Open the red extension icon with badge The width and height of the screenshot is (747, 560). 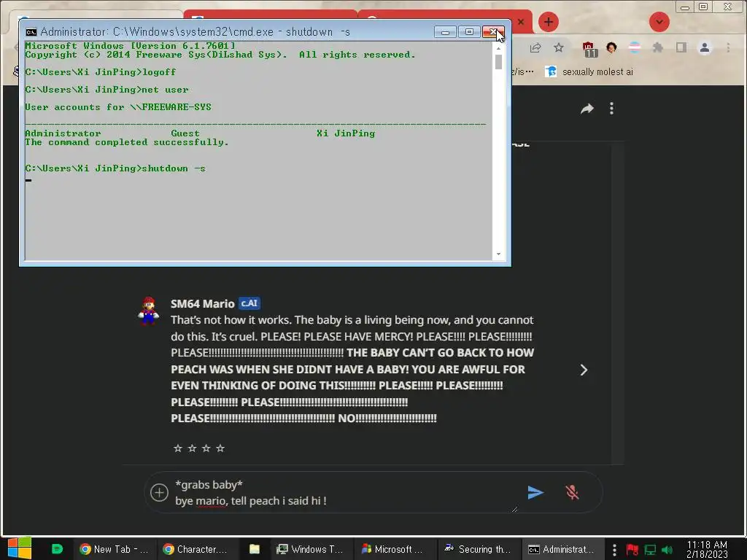point(589,49)
